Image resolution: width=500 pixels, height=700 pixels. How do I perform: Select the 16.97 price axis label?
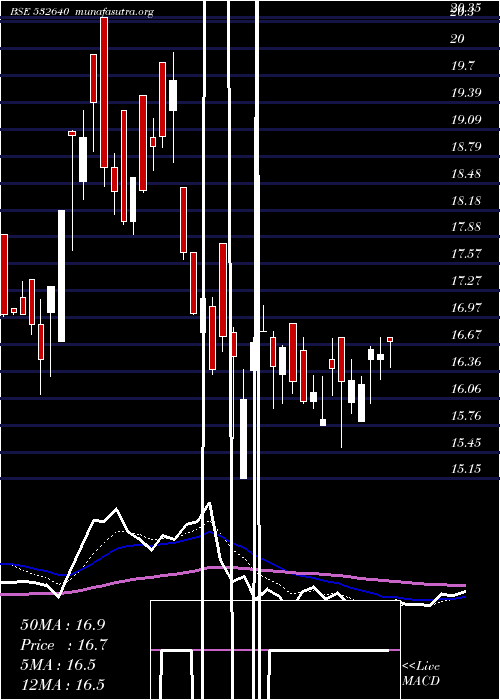[x=466, y=308]
